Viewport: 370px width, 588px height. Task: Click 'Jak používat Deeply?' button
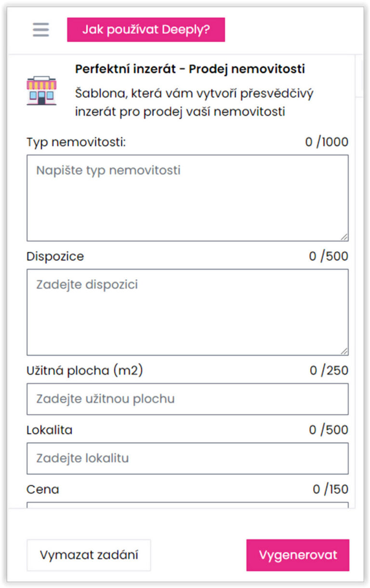tap(146, 30)
